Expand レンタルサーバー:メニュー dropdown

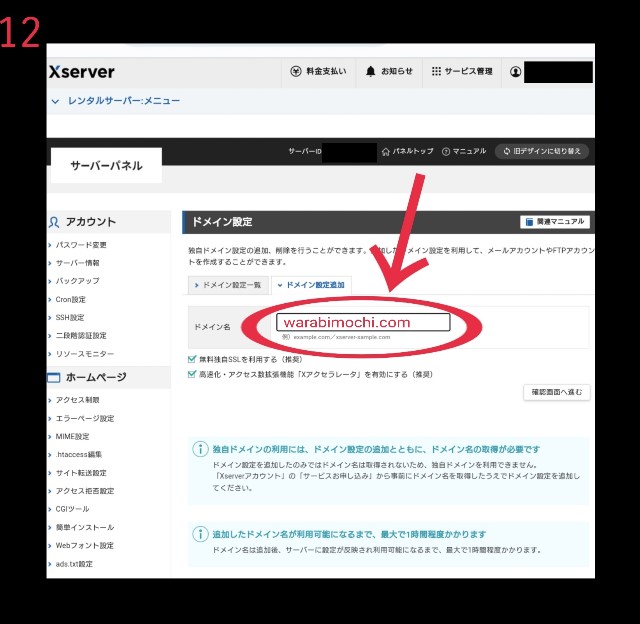click(116, 101)
